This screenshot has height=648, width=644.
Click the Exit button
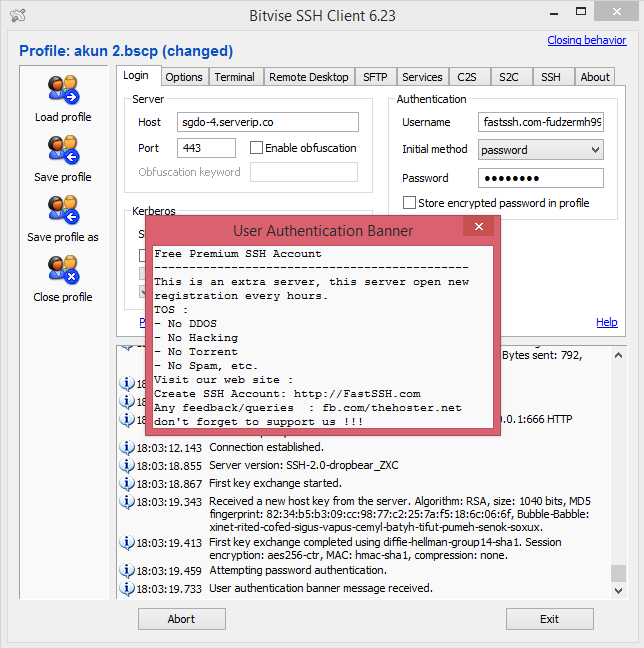click(x=550, y=619)
